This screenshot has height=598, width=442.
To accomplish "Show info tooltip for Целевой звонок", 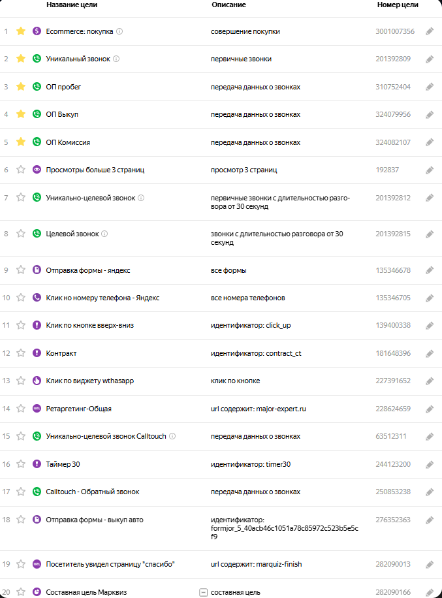I will point(104,234).
